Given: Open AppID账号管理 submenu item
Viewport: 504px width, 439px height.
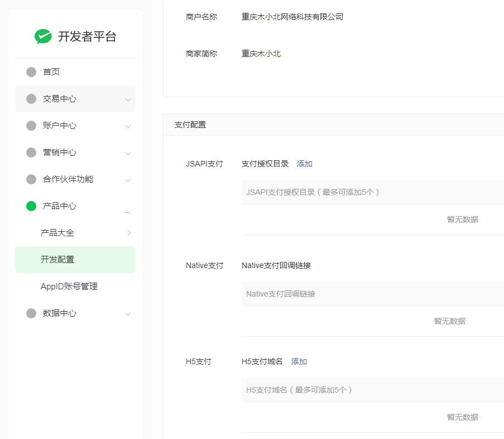Looking at the screenshot, I should click(75, 286).
